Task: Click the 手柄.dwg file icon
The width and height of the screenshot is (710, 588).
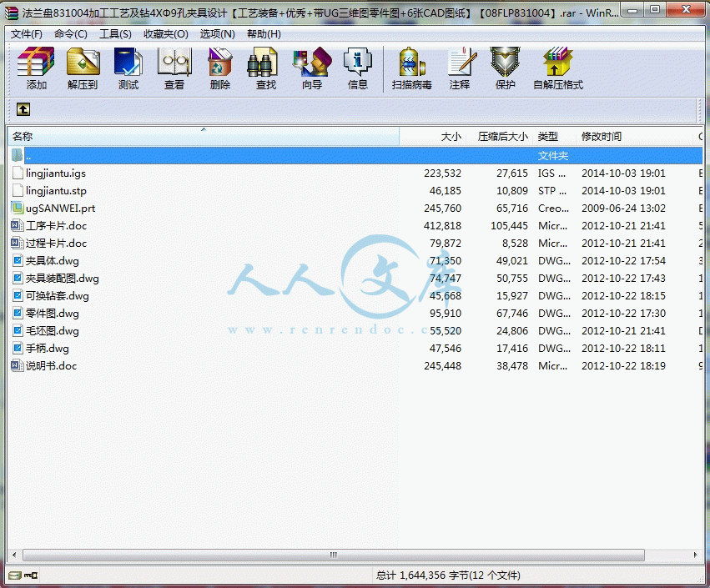Action: click(x=18, y=348)
